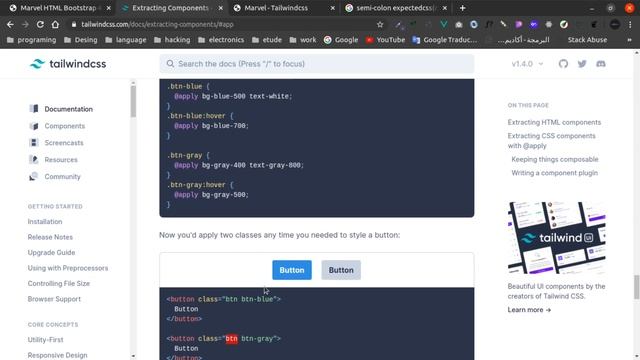
Task: Click the blue demo Button
Action: pyautogui.click(x=292, y=270)
